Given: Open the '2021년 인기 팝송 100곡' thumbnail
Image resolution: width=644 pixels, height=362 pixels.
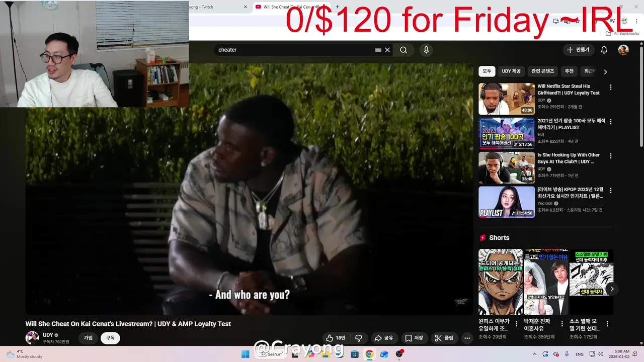Looking at the screenshot, I should point(507,133).
